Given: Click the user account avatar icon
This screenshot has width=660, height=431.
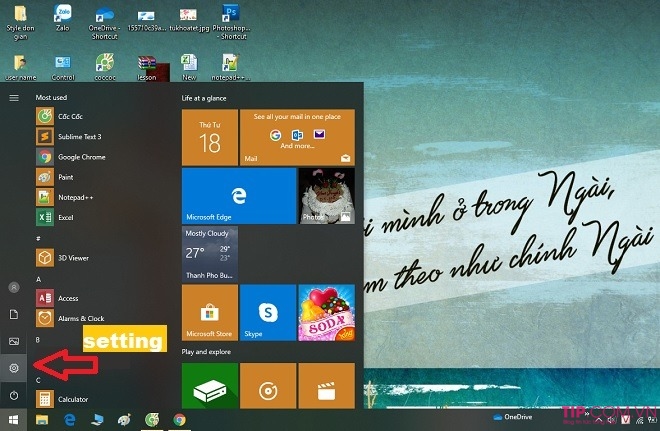Looking at the screenshot, I should point(14,287).
